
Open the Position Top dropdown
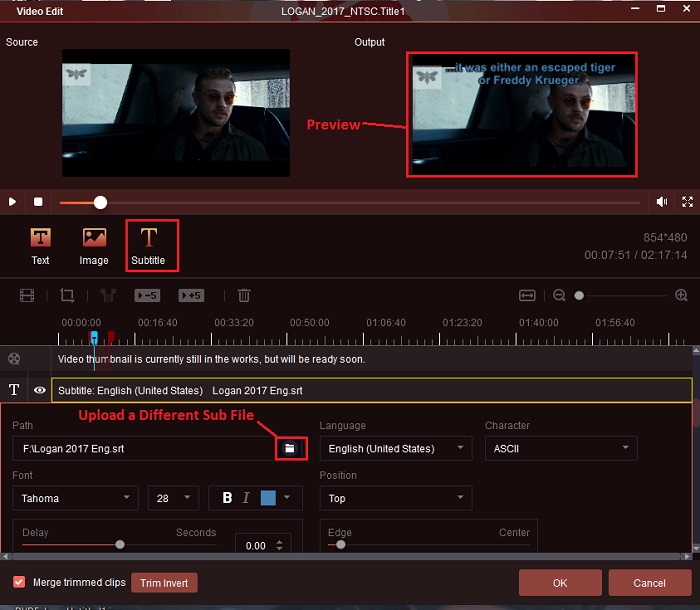tap(396, 498)
